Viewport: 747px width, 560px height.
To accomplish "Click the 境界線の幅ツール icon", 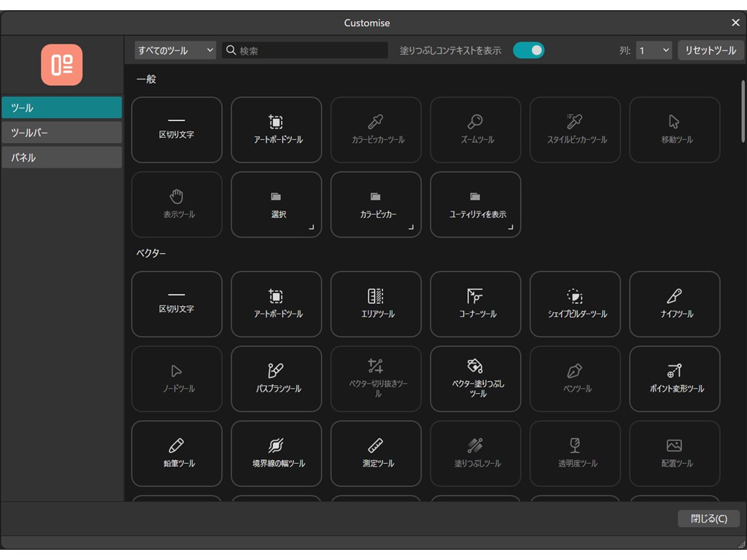I will (276, 446).
